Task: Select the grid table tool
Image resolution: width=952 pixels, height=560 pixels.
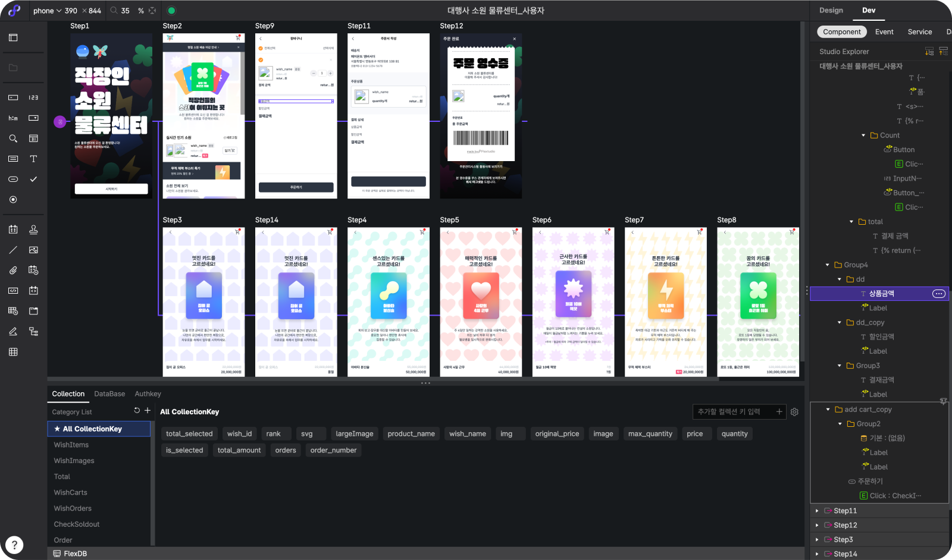Action: click(x=13, y=352)
